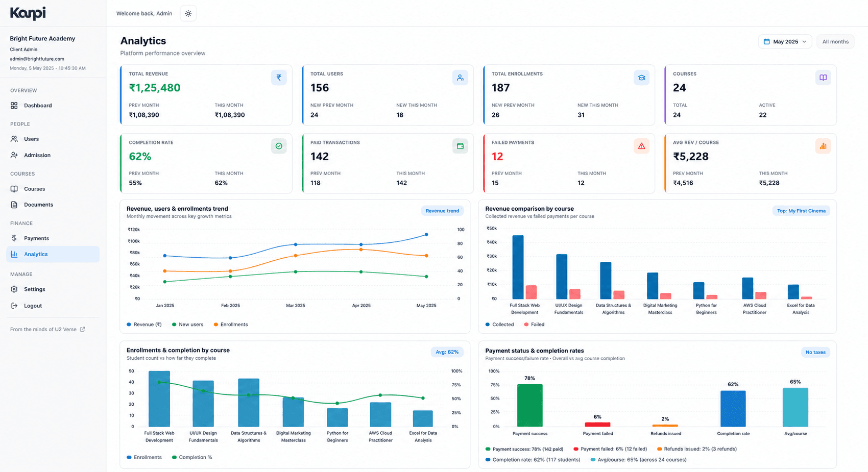Click the bar chart icon on Avg Rev / Course
The height and width of the screenshot is (472, 868).
pos(823,146)
